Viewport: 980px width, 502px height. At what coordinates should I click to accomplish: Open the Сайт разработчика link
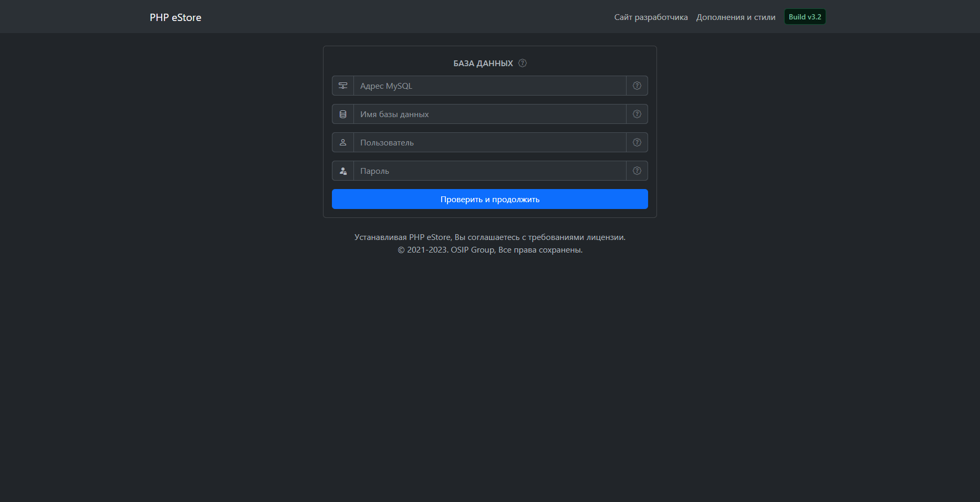651,17
